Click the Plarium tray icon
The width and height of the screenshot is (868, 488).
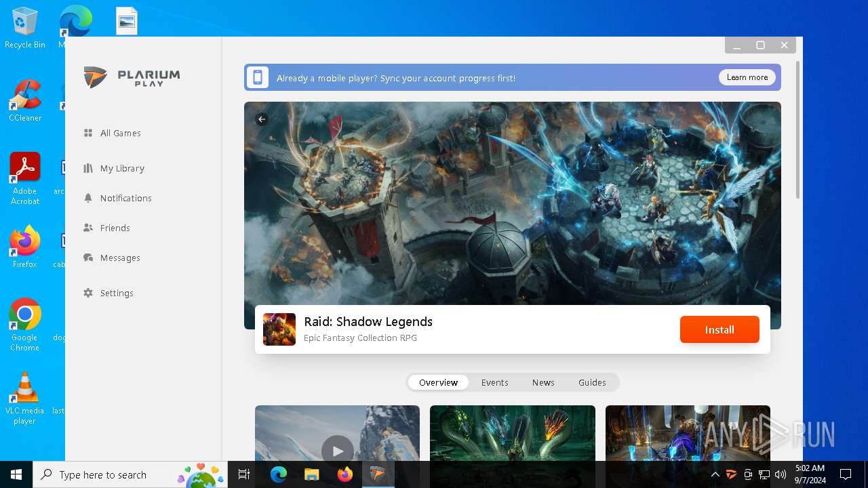[x=731, y=474]
